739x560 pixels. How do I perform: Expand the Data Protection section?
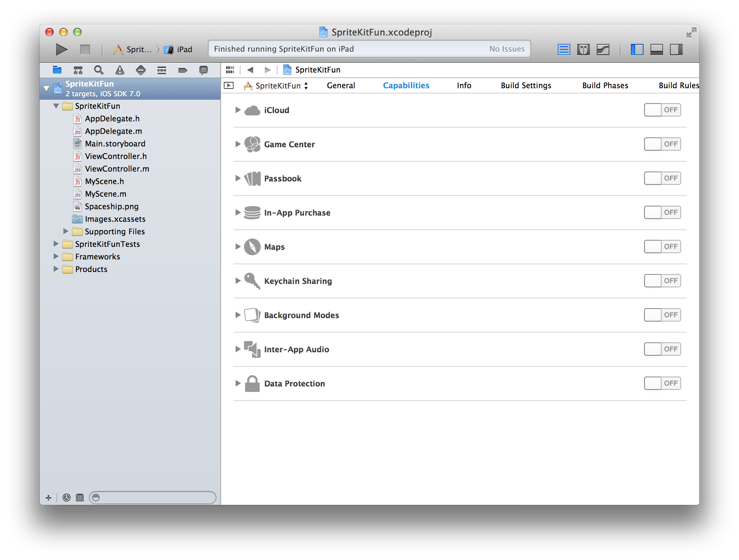coord(239,383)
